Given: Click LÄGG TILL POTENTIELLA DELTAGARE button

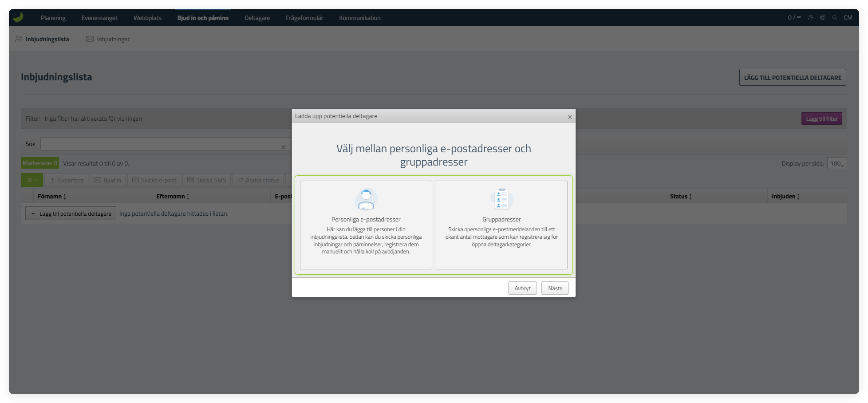Looking at the screenshot, I should point(793,77).
